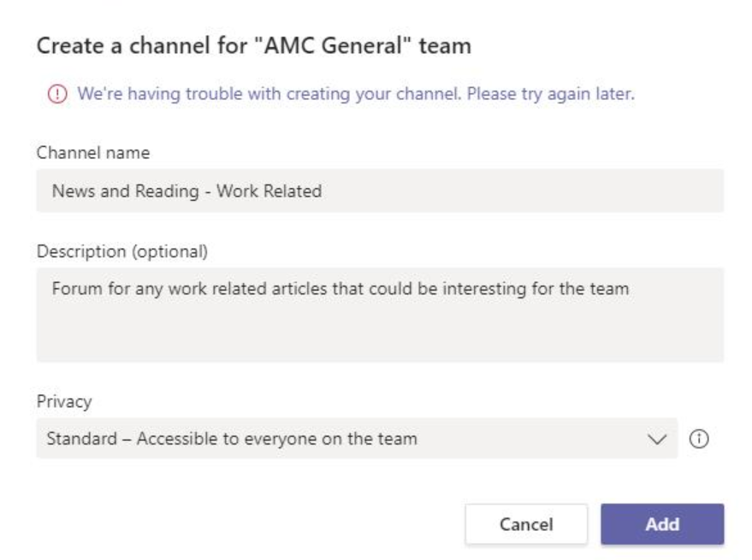This screenshot has width=752, height=560.
Task: Click the red error warning icon
Action: tap(56, 95)
